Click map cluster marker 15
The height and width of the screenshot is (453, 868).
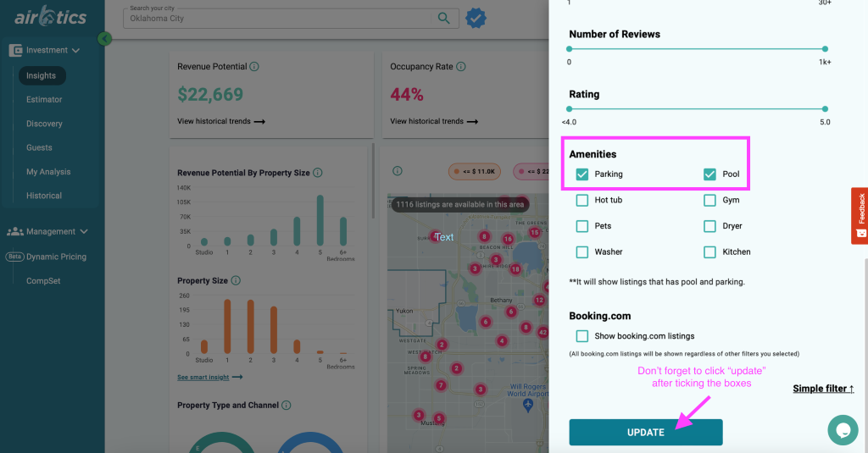pyautogui.click(x=534, y=232)
